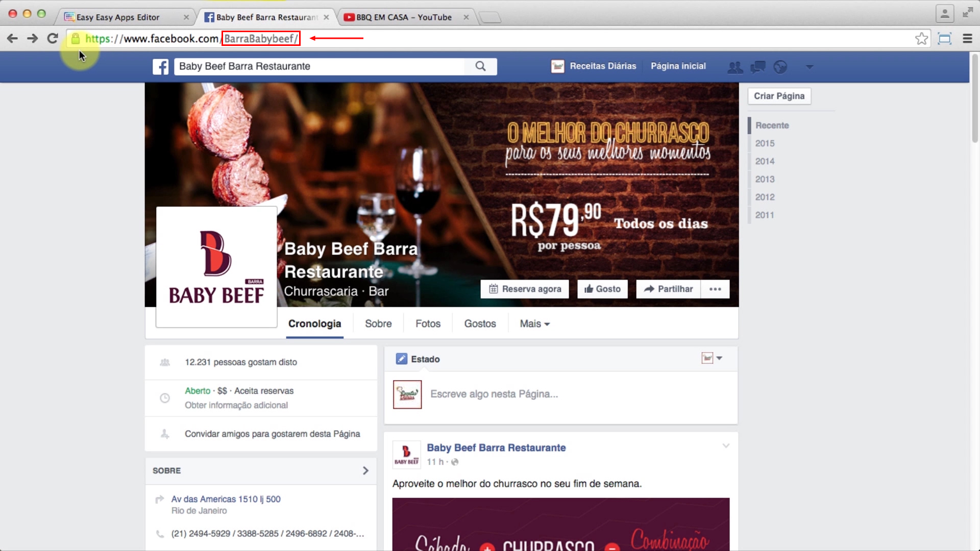Screen dimensions: 980x551
Task: Toggle the Estado checkbox
Action: tap(402, 359)
